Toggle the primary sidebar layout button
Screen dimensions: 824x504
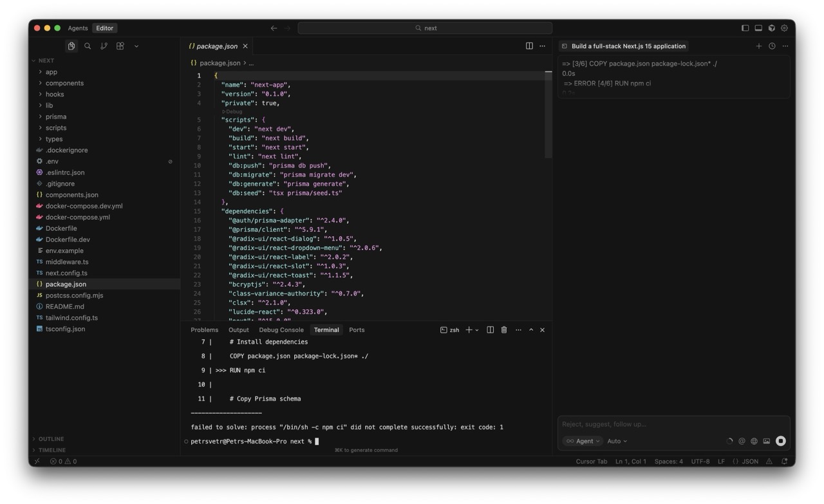click(x=745, y=28)
